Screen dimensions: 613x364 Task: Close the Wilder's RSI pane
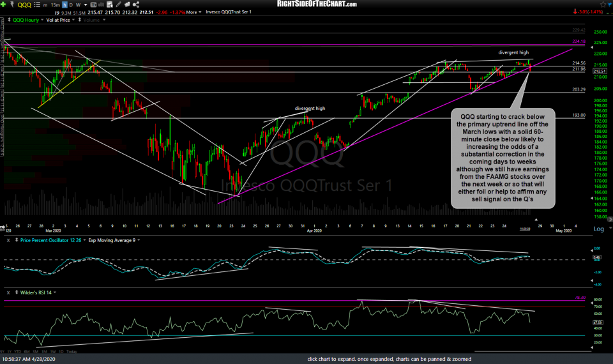[8, 292]
